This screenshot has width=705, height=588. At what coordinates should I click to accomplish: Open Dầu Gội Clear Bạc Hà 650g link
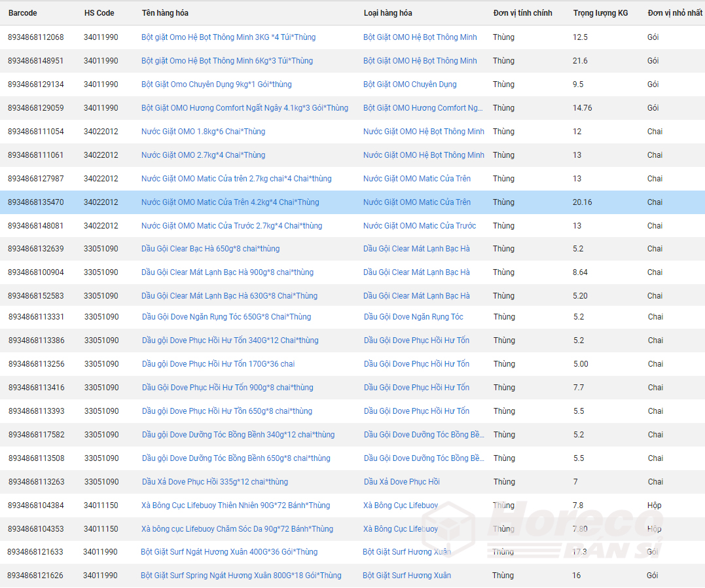pos(210,249)
